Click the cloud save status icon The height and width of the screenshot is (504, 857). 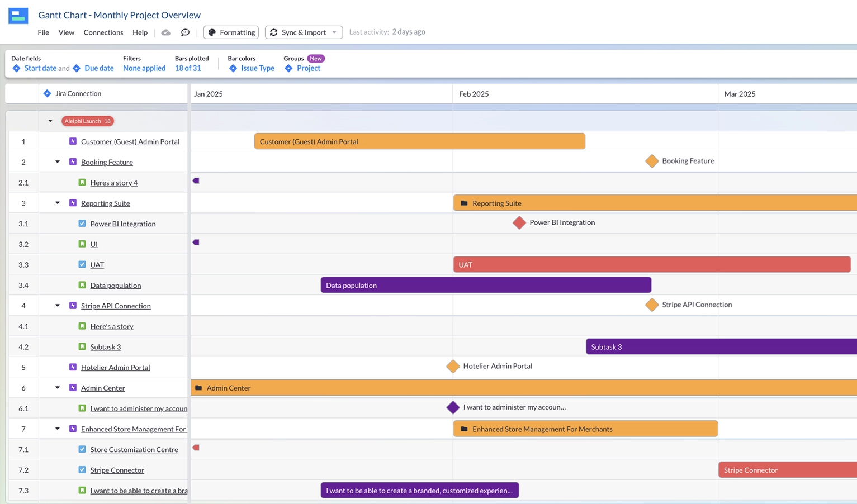pyautogui.click(x=166, y=32)
